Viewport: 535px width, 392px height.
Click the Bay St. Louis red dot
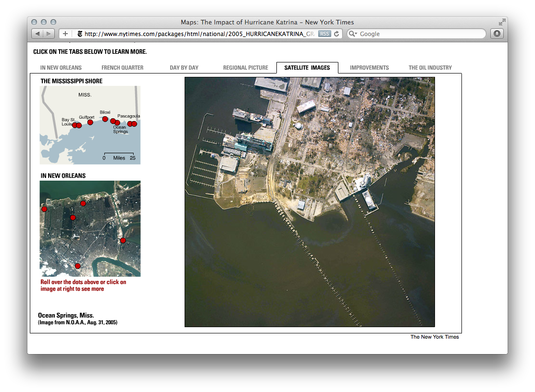[x=75, y=125]
